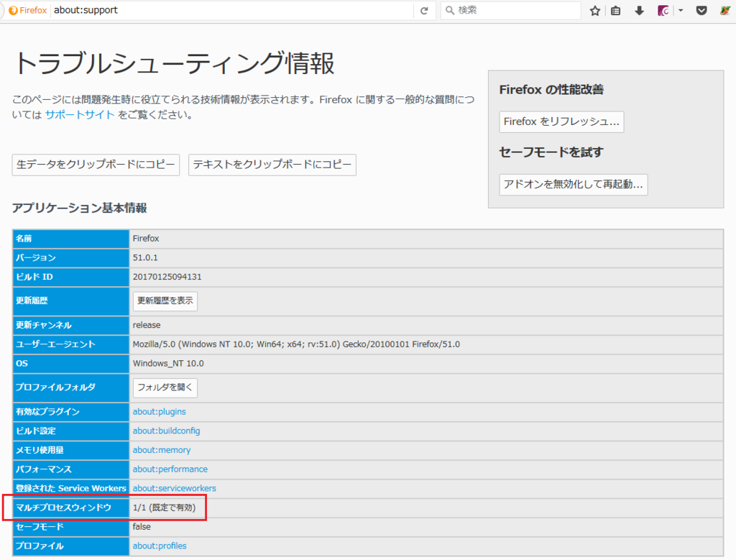Screen dimensions: 736x560
Task: Click the マルチプロセスウィンドウ row label
Action: (63, 508)
